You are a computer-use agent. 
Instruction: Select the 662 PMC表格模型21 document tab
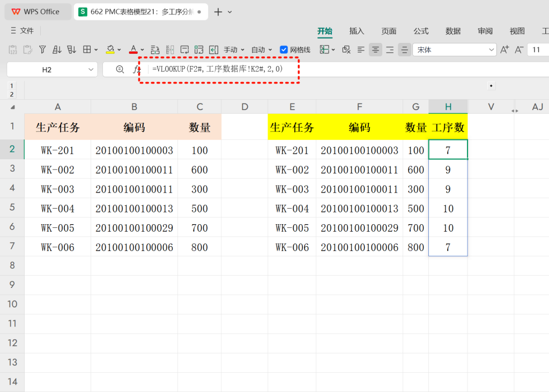coord(141,12)
